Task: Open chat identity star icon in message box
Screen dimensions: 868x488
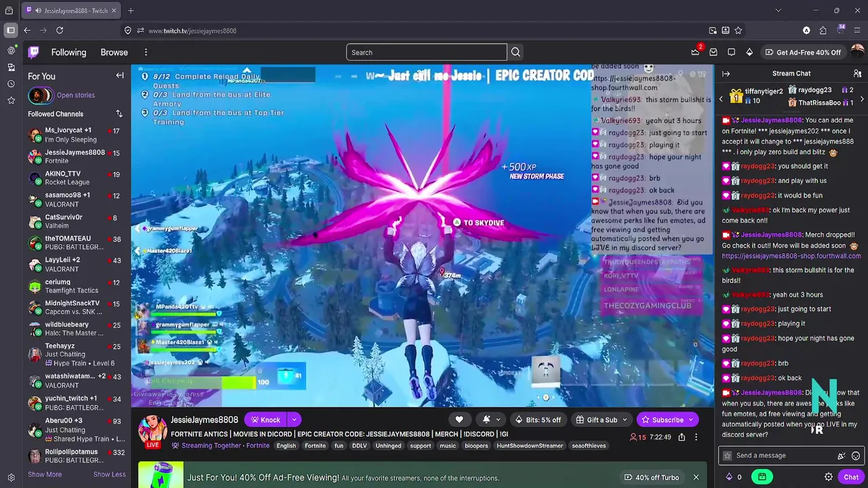Action: pyautogui.click(x=728, y=456)
